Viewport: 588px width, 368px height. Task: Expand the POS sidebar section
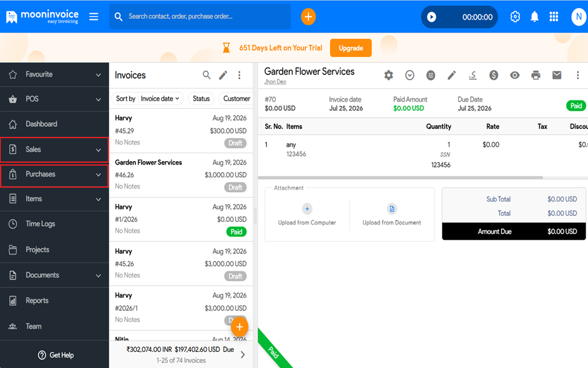click(x=55, y=99)
